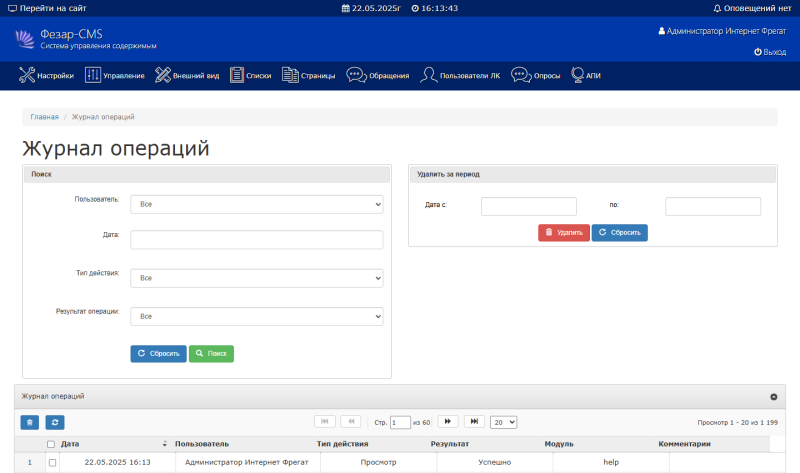The width and height of the screenshot is (800, 473).
Task: Open the Тип действия dropdown
Action: point(256,278)
